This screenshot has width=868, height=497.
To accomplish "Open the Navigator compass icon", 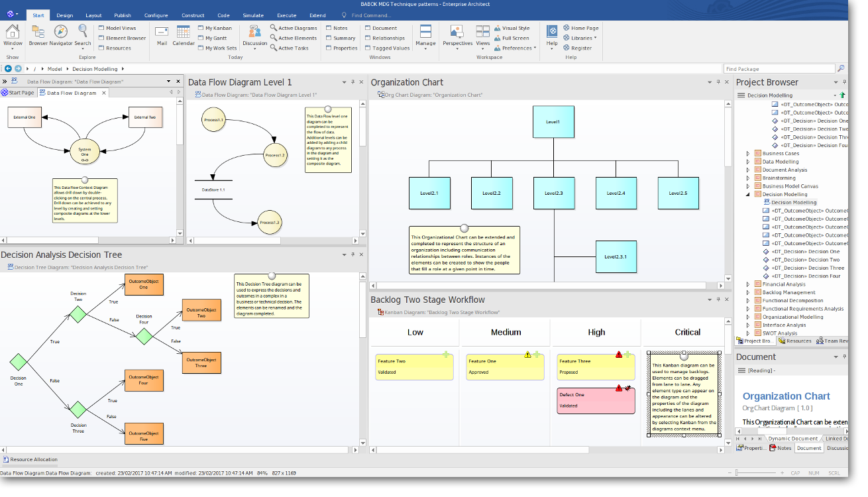I will (60, 32).
